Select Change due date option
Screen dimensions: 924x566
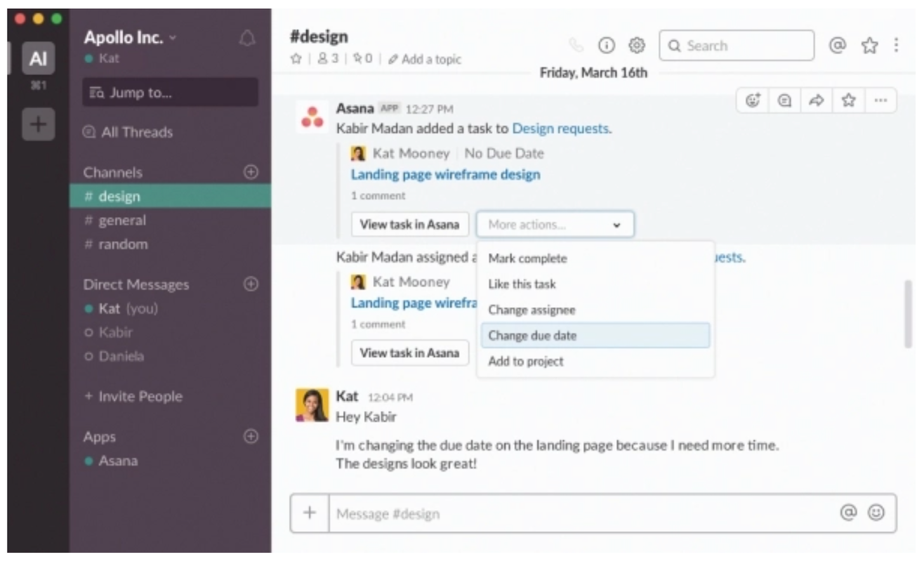595,336
